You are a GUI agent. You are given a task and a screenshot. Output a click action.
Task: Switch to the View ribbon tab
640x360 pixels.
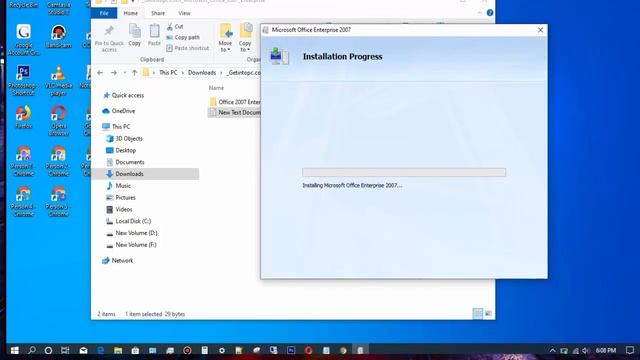pyautogui.click(x=184, y=13)
